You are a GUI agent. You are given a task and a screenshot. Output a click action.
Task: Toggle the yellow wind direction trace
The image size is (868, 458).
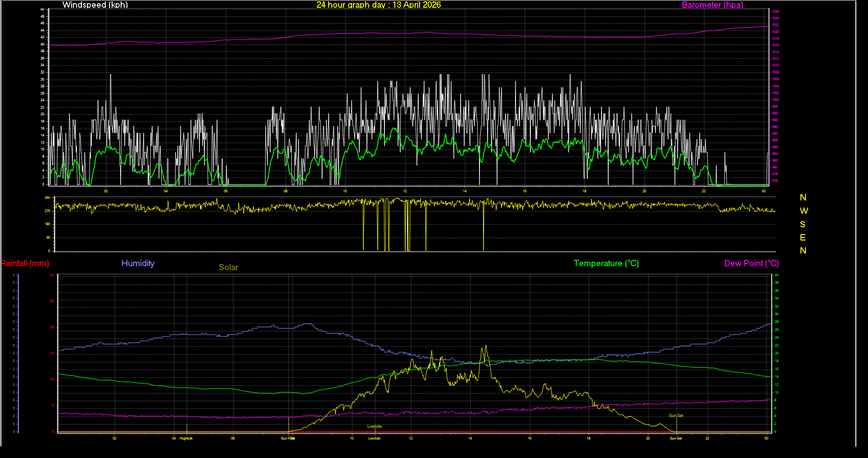[225, 209]
